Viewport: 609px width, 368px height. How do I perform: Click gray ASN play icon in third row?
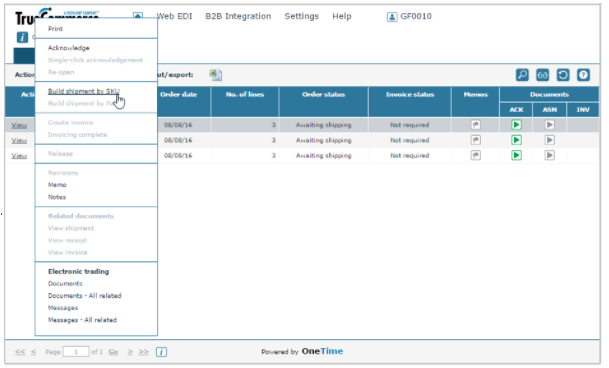pos(549,155)
